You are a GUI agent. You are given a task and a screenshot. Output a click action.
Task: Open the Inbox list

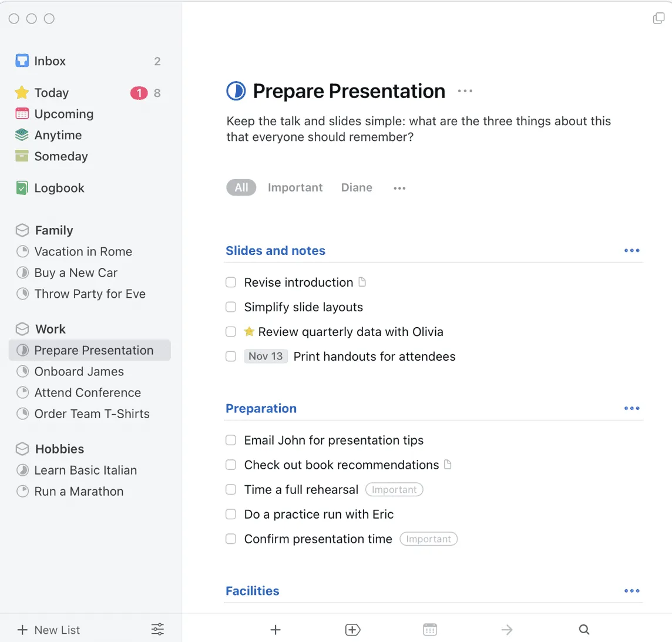[89, 61]
